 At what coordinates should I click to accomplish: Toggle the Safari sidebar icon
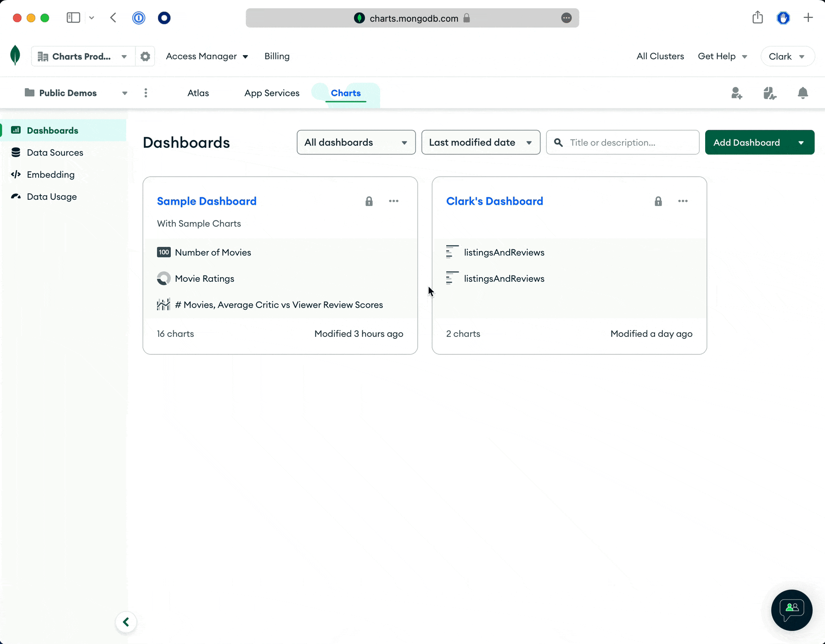coord(73,18)
